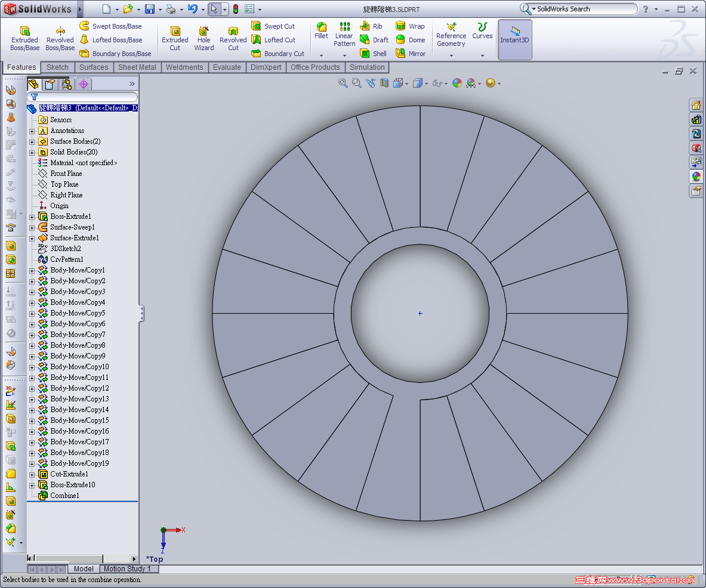This screenshot has width=706, height=588.
Task: Switch to the Sketch tab
Action: (57, 67)
